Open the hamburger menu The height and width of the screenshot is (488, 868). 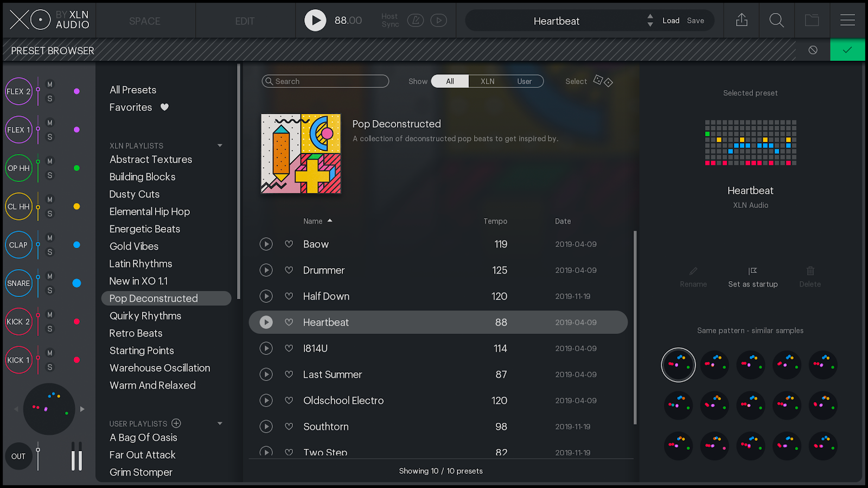point(847,21)
